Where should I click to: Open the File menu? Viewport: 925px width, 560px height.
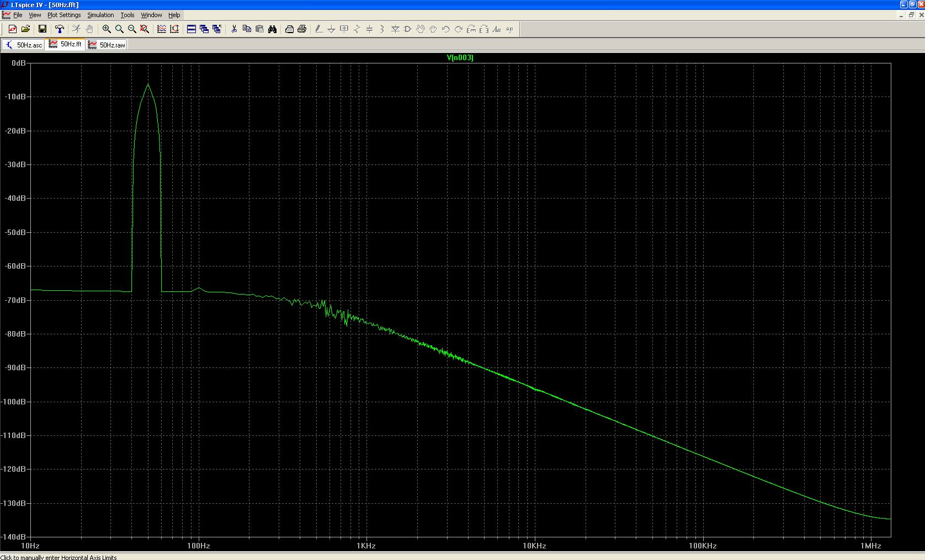(x=18, y=15)
